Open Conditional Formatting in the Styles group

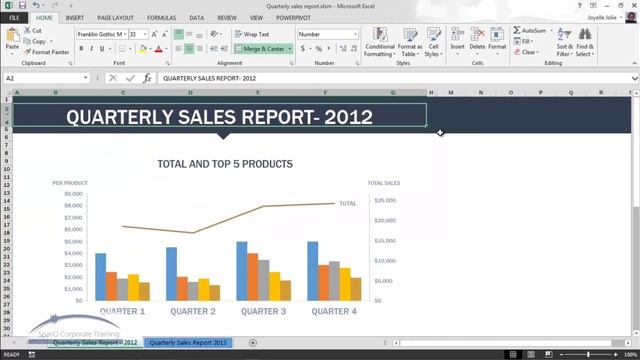[380, 42]
